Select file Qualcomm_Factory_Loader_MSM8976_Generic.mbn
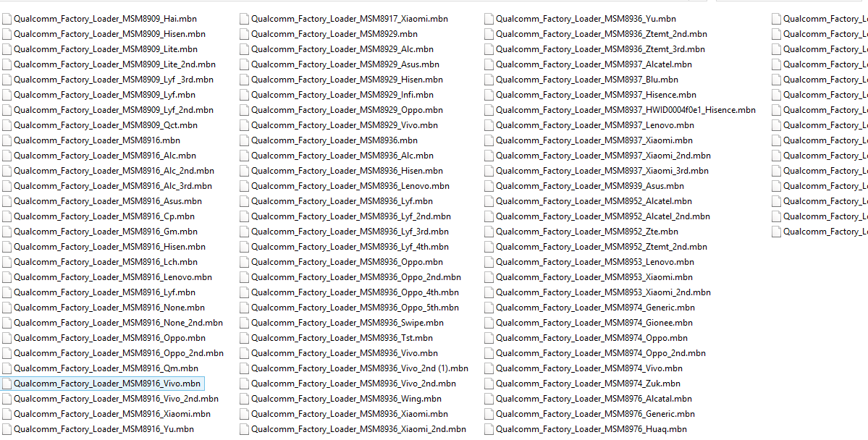 point(595,413)
